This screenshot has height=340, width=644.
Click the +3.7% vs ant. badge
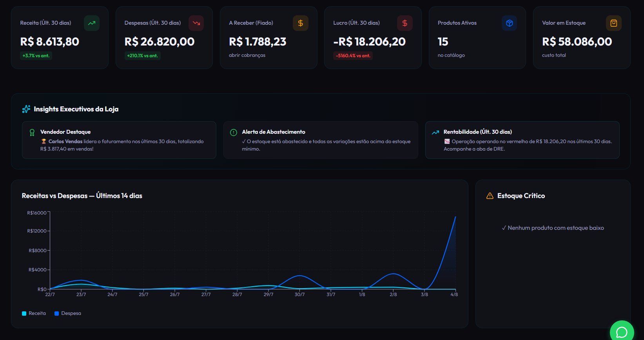pos(36,56)
